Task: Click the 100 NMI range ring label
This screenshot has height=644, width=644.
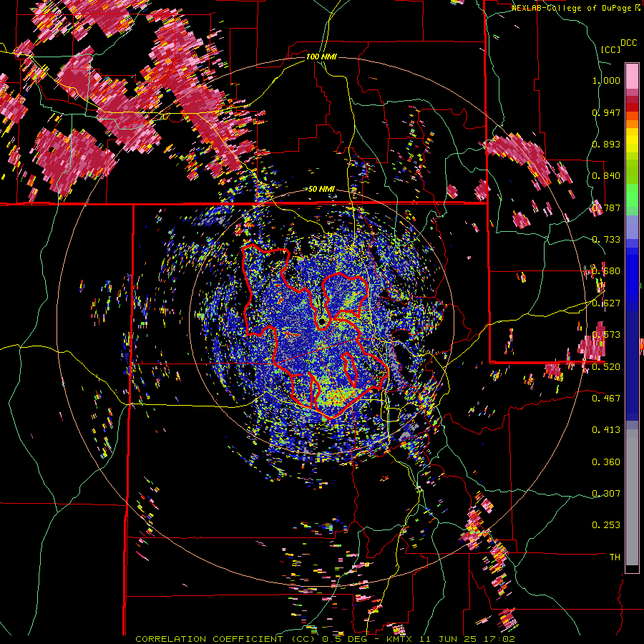Action: coord(321,57)
